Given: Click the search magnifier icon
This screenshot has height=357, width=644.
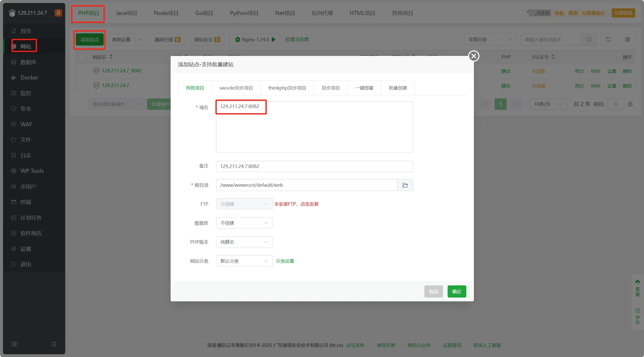Looking at the screenshot, I should pos(589,39).
